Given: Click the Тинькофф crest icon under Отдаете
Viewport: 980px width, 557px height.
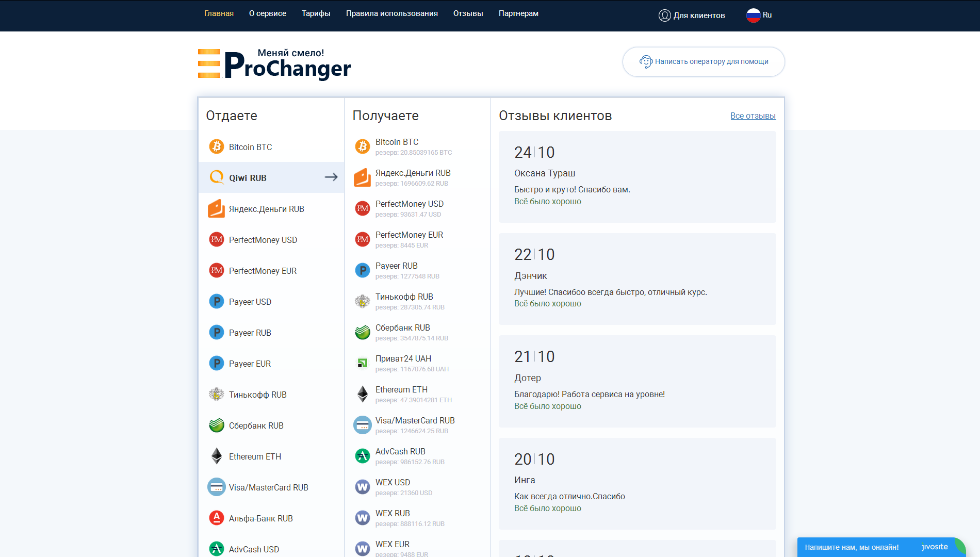Looking at the screenshot, I should 217,394.
